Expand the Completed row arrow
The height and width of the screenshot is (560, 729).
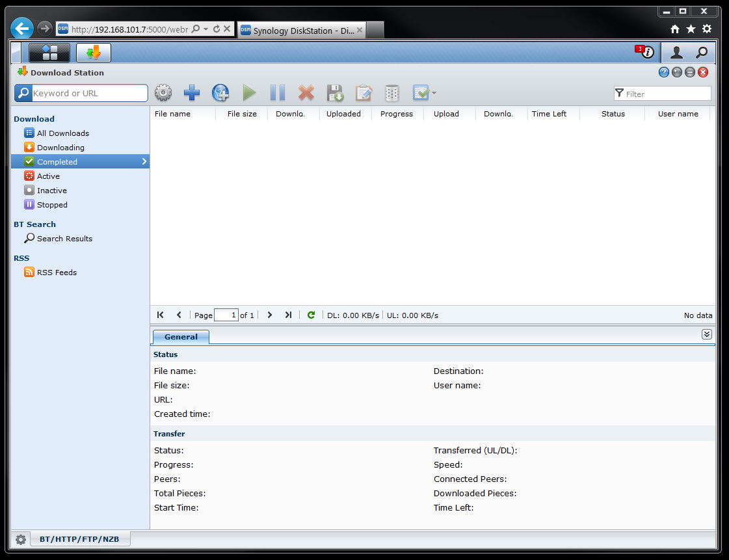pos(144,161)
